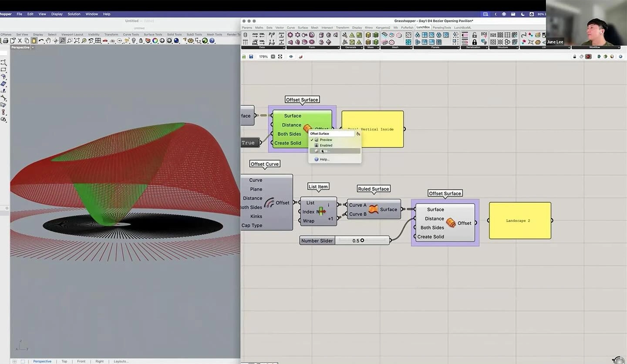Toggle the wireframe preview mode icon in Grasshopper
627x364 pixels.
coord(581,57)
